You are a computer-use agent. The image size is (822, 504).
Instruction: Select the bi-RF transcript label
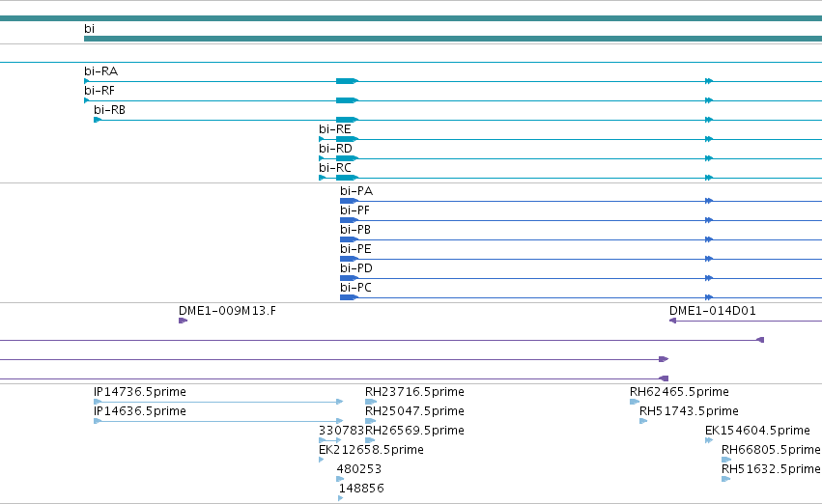[99, 91]
